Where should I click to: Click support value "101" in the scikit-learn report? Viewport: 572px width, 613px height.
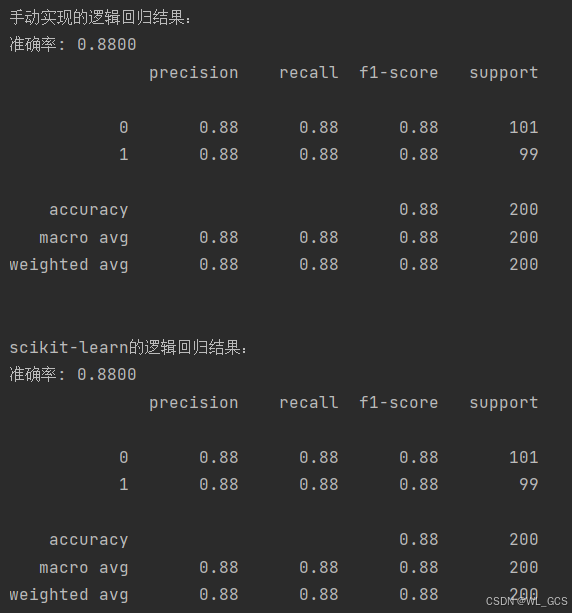524,457
